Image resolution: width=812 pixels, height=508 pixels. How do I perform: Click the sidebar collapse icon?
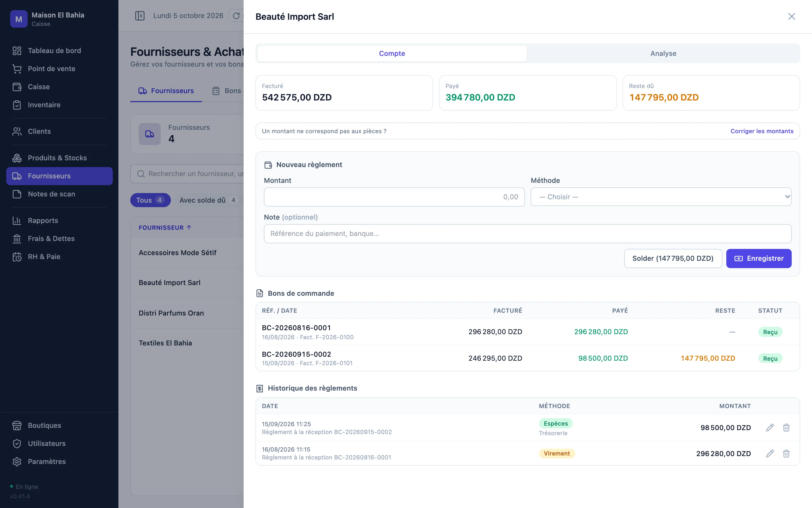coord(140,16)
